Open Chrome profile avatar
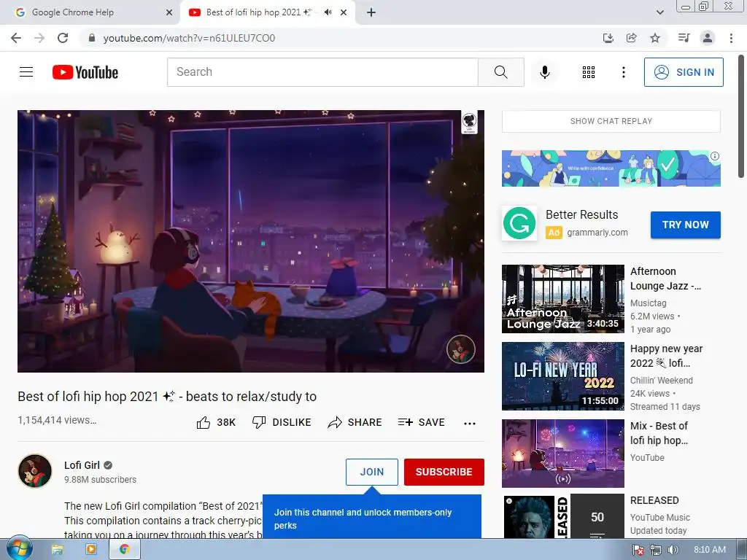 pyautogui.click(x=708, y=38)
